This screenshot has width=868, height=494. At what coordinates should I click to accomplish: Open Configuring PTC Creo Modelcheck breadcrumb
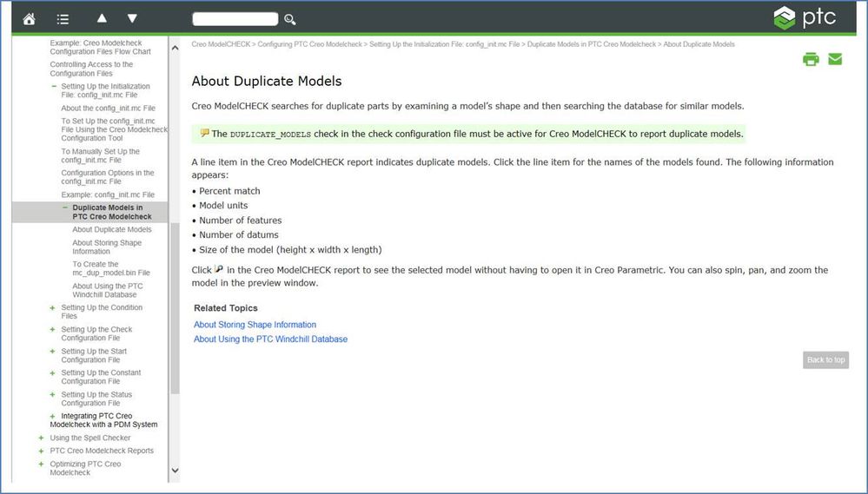click(x=308, y=44)
